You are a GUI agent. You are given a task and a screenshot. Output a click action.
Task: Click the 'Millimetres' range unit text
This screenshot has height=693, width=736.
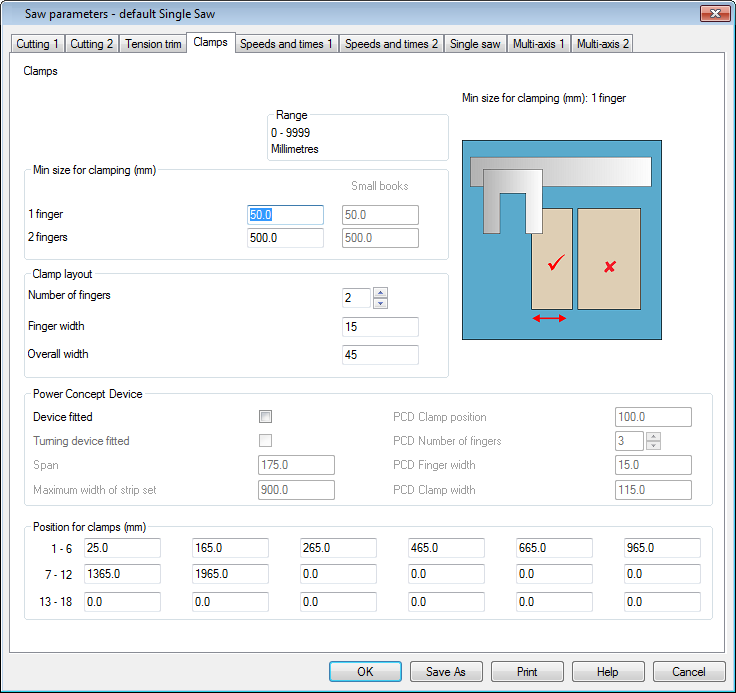pyautogui.click(x=295, y=149)
